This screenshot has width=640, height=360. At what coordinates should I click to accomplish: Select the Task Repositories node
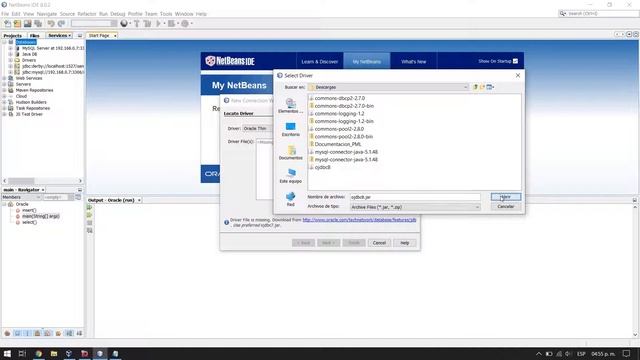click(33, 108)
